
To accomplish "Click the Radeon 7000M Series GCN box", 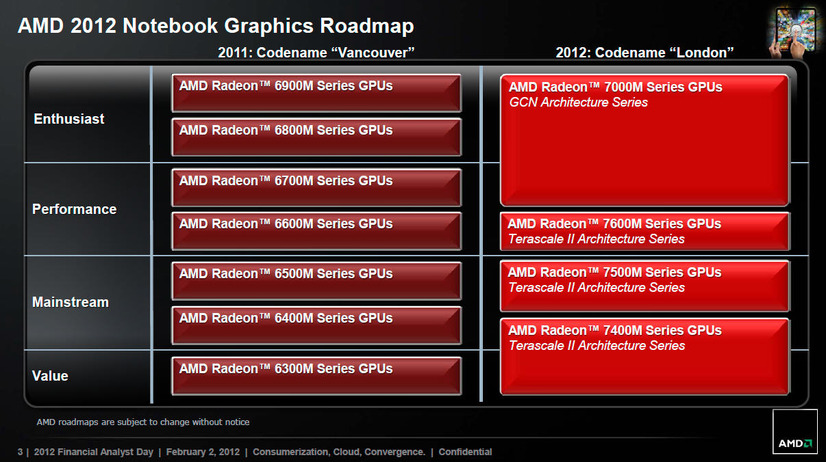I will point(644,140).
